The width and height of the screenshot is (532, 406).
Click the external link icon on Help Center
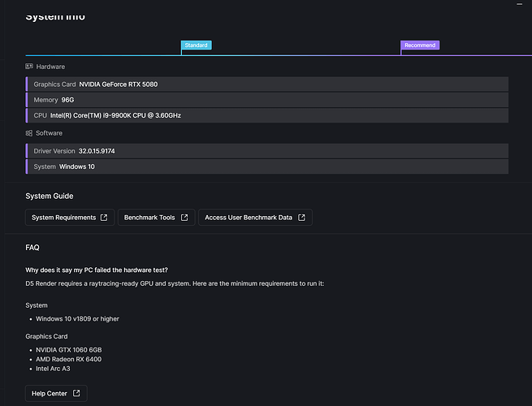[76, 394]
